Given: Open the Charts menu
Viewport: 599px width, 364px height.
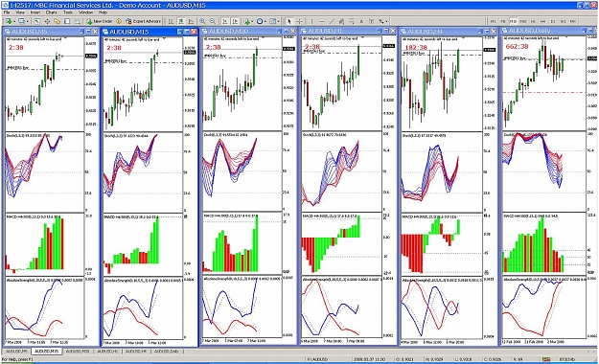Looking at the screenshot, I should click(x=51, y=12).
